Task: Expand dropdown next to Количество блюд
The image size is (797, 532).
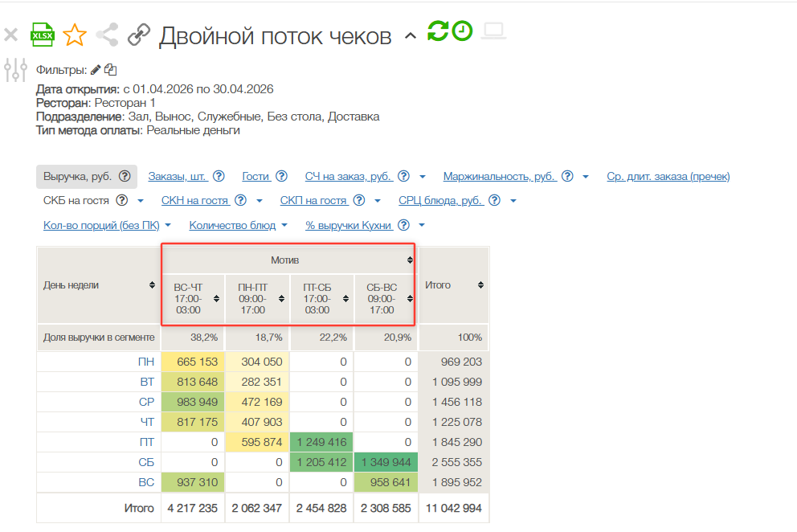Action: 284,225
